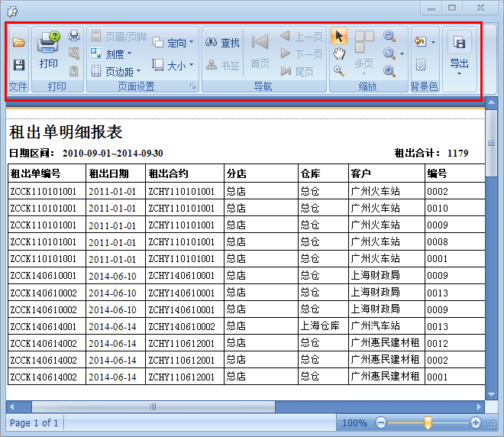Viewport: 504px width, 437px height.
Task: Click the vertical scrollbar up arrow
Action: pyautogui.click(x=491, y=102)
